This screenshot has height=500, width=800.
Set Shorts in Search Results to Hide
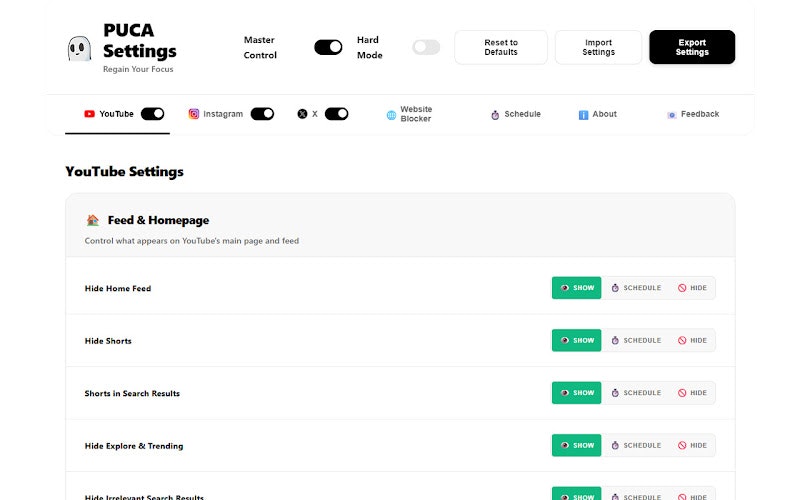tap(692, 393)
